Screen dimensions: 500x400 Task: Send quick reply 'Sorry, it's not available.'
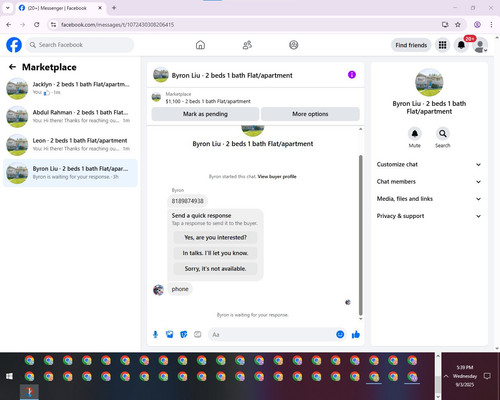215,269
